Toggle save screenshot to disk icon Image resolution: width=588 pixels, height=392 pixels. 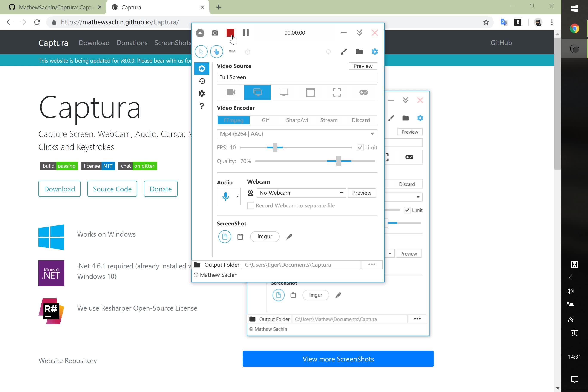pos(225,236)
